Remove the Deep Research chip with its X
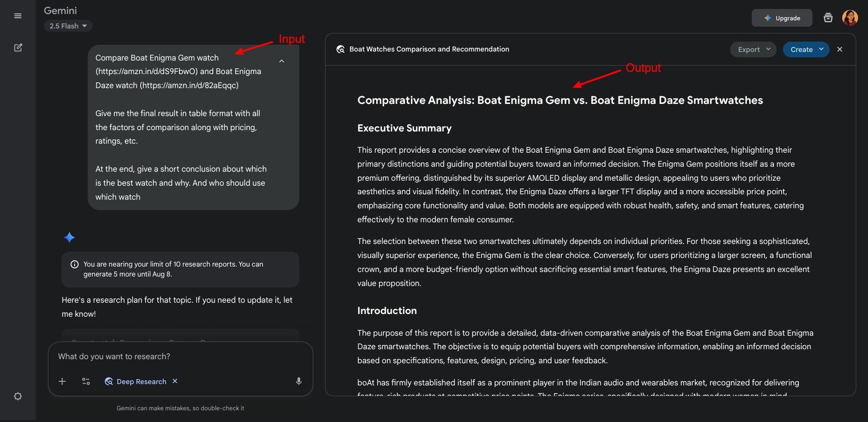 [x=175, y=381]
